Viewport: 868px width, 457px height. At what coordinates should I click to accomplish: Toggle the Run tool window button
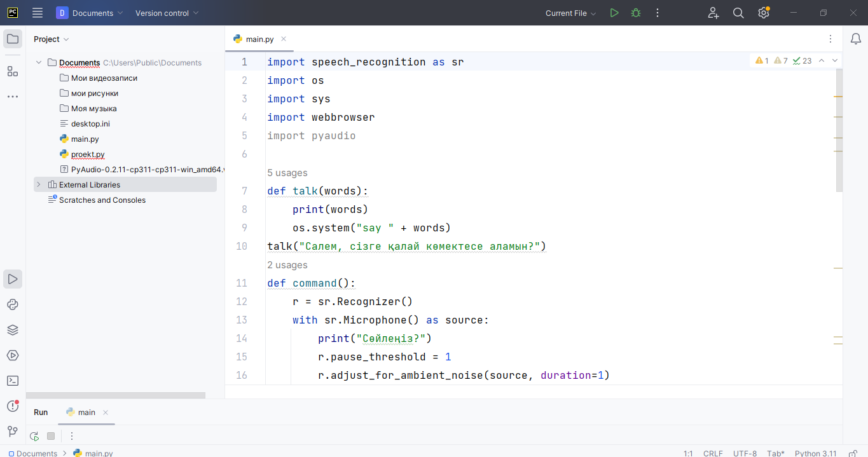pos(13,279)
